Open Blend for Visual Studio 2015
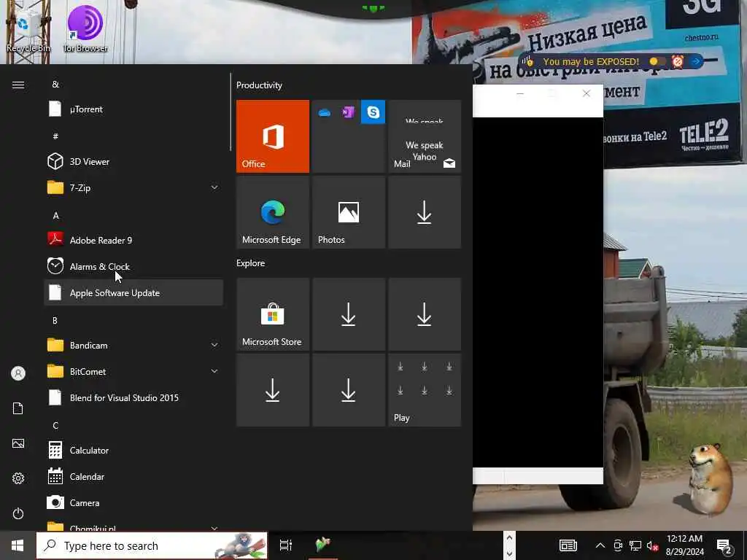Viewport: 747px width, 560px height. pos(133,397)
